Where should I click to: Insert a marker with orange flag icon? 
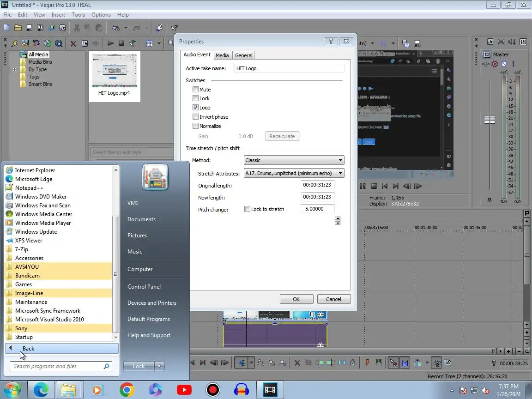click(x=367, y=363)
